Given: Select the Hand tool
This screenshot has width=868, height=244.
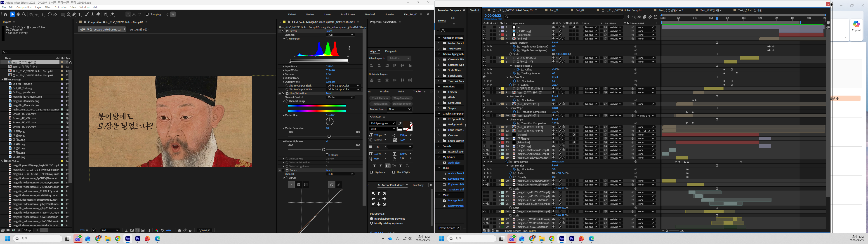Looking at the screenshot, I should point(18,14).
